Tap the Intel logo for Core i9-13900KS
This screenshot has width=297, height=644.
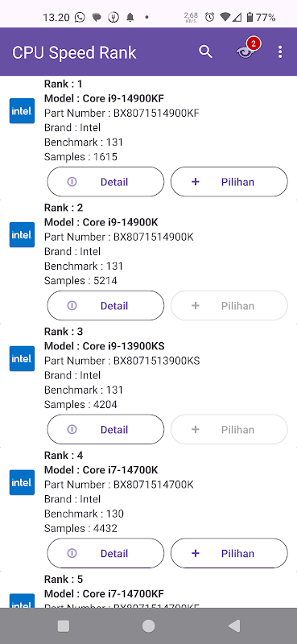[x=22, y=358]
